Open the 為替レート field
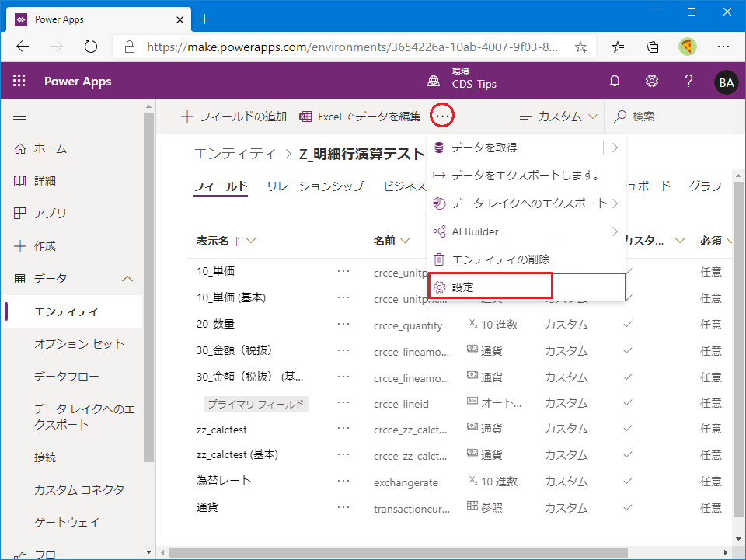 click(x=224, y=481)
